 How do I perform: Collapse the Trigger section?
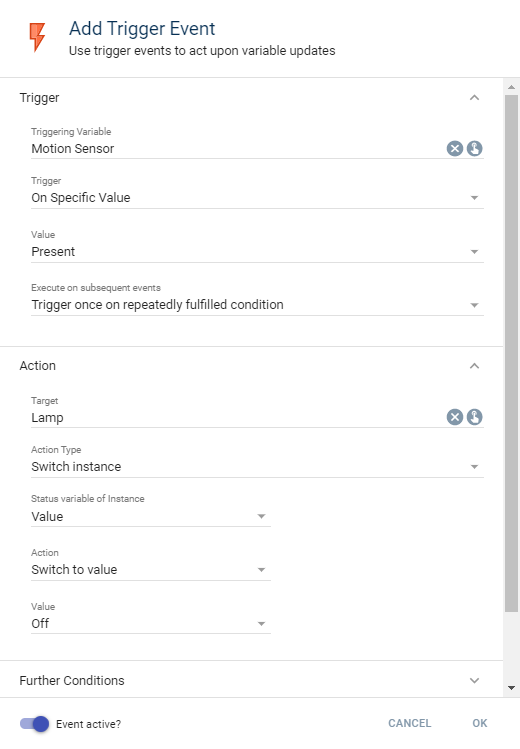tap(474, 98)
